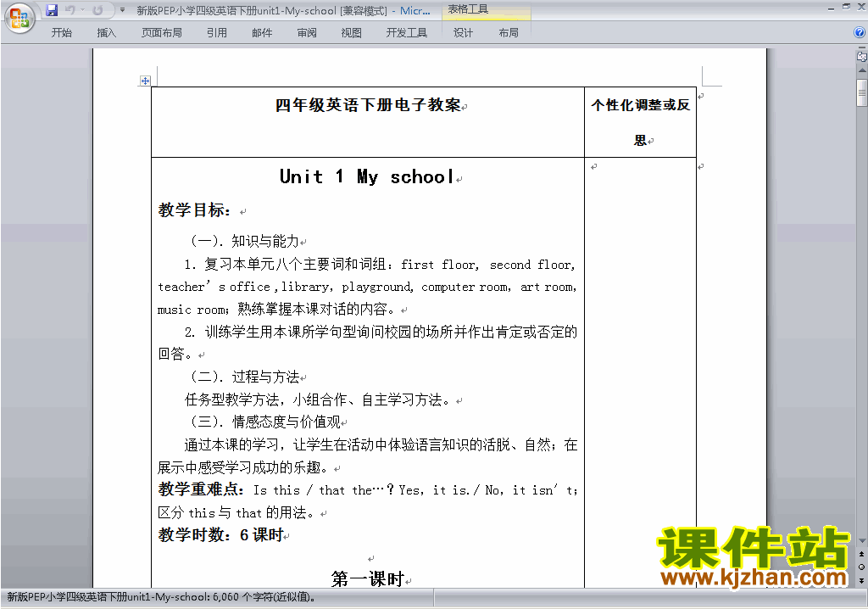Click the text 区分 this 与 that 的用法
The height and width of the screenshot is (609, 868).
click(x=232, y=512)
